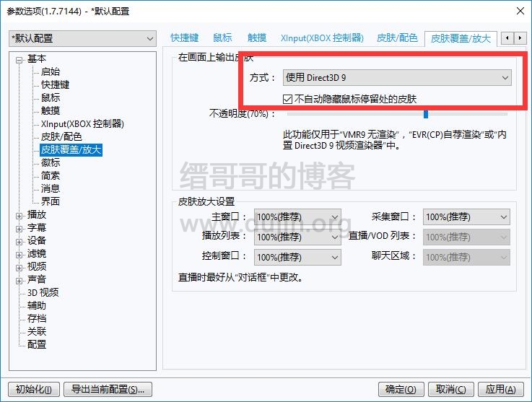Open the 皮肤覆盖/放大 tab

[461, 38]
